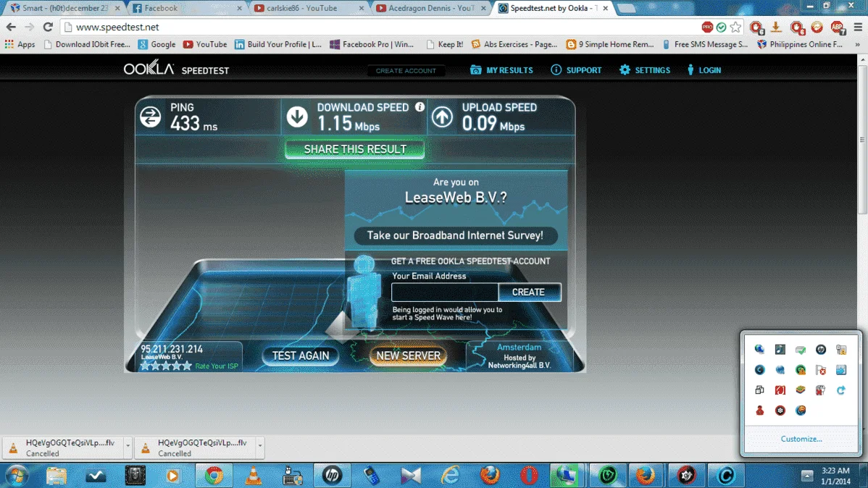
Task: Open Google bookmark
Action: 157,44
